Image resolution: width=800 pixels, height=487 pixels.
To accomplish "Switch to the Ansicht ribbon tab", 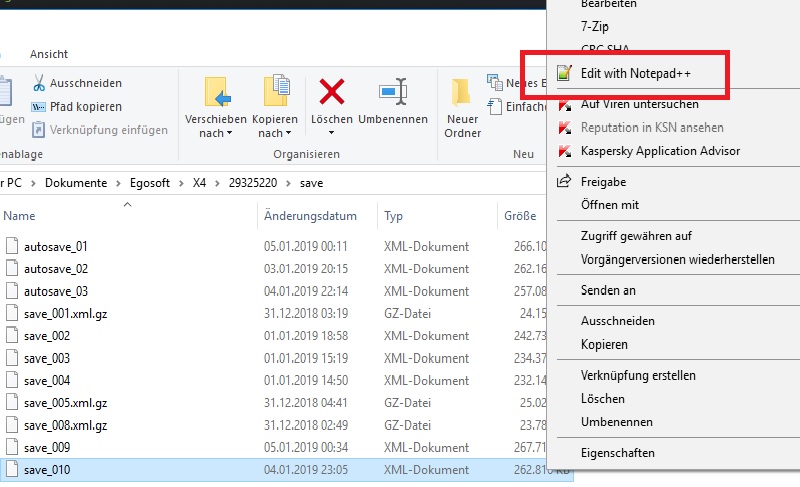I will (48, 54).
